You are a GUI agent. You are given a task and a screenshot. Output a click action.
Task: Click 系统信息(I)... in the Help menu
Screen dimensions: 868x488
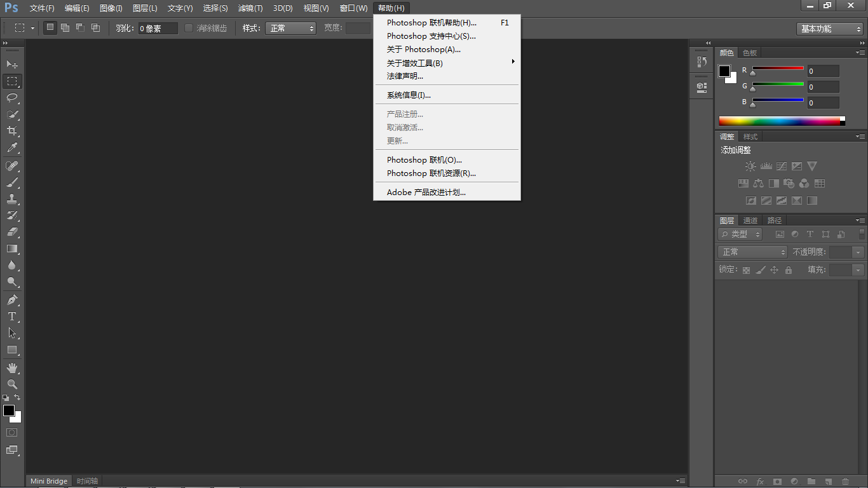[409, 95]
